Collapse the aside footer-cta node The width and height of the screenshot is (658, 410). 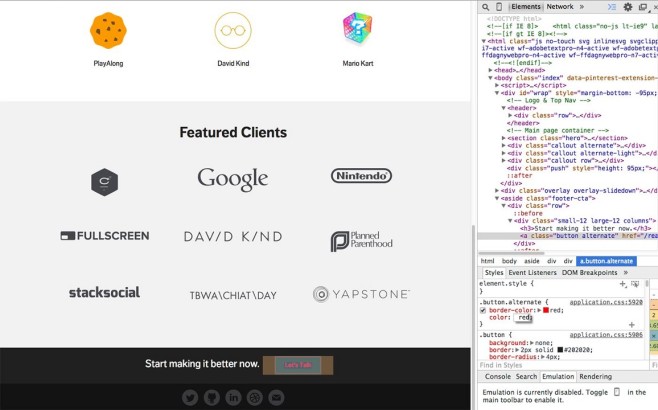[497, 198]
